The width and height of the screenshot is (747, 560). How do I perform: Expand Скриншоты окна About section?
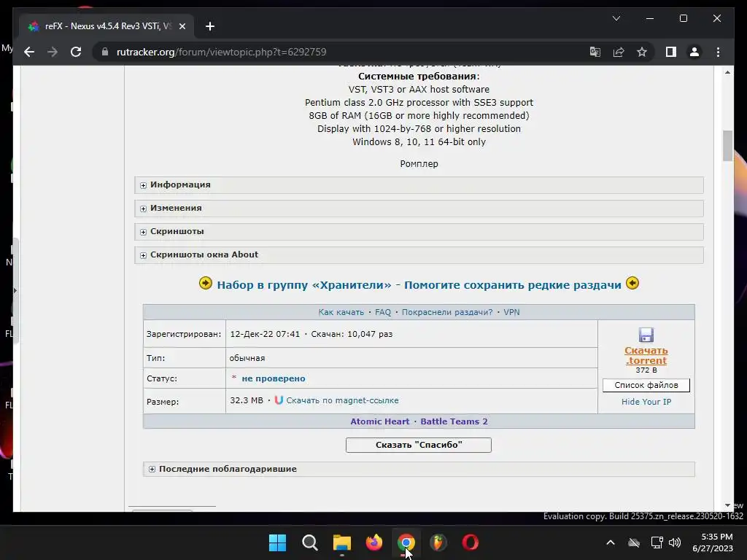419,254
